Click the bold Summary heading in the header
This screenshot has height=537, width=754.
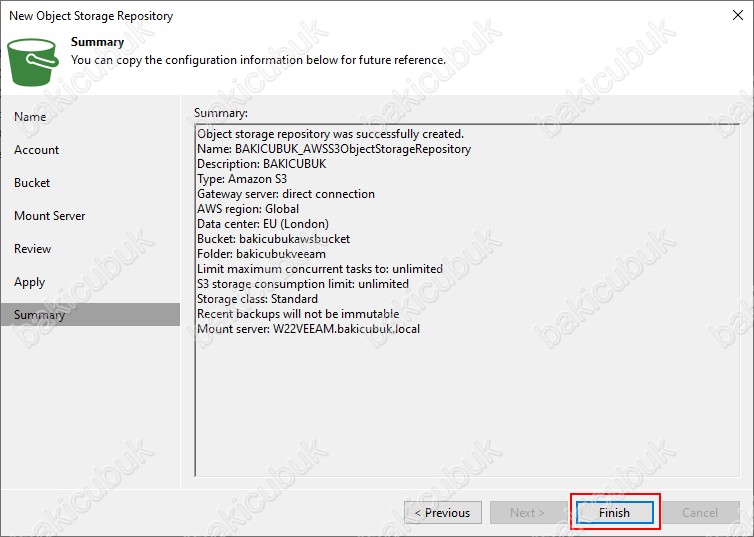(x=98, y=42)
